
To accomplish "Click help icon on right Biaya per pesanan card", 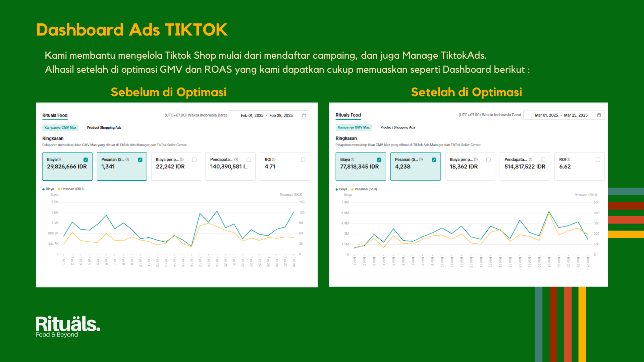I will click(476, 160).
